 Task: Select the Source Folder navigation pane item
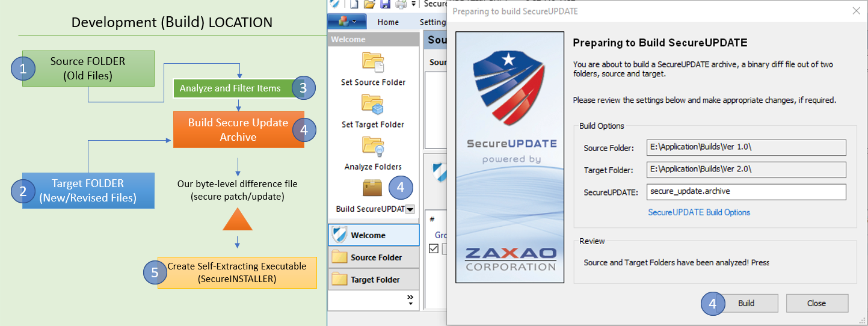pos(374,257)
